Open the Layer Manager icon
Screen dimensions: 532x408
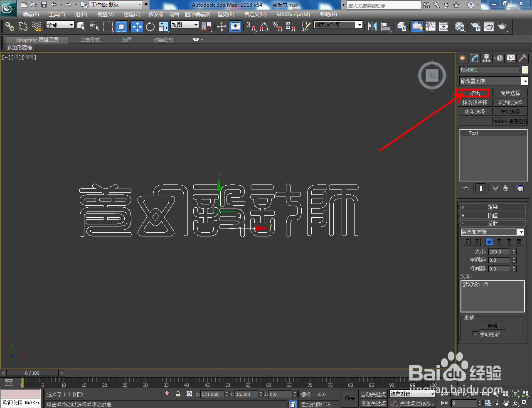click(x=401, y=27)
